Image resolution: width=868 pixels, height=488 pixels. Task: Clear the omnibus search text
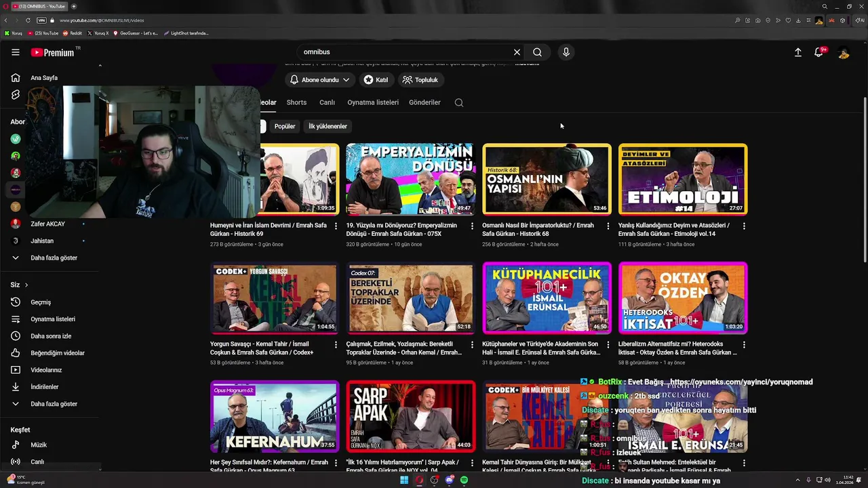click(517, 52)
